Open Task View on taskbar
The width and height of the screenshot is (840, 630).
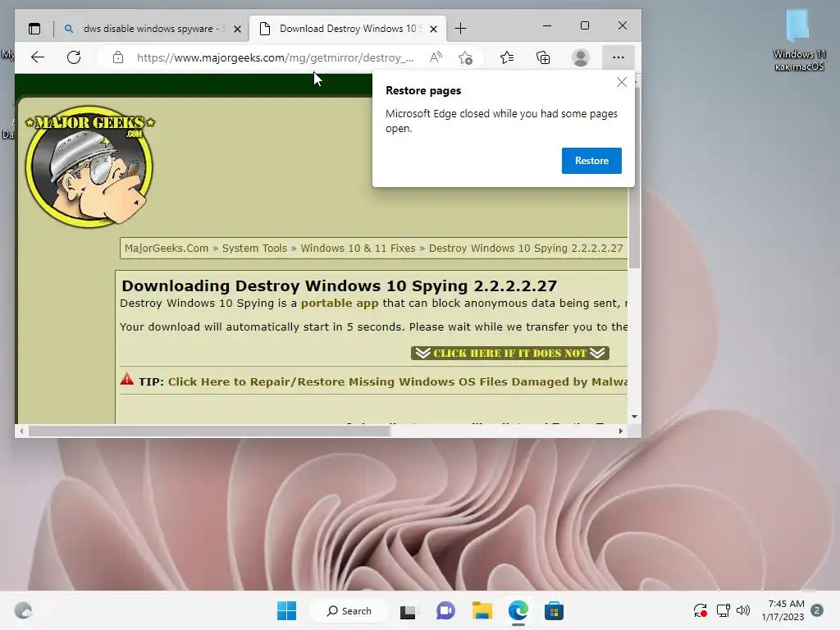pyautogui.click(x=409, y=610)
